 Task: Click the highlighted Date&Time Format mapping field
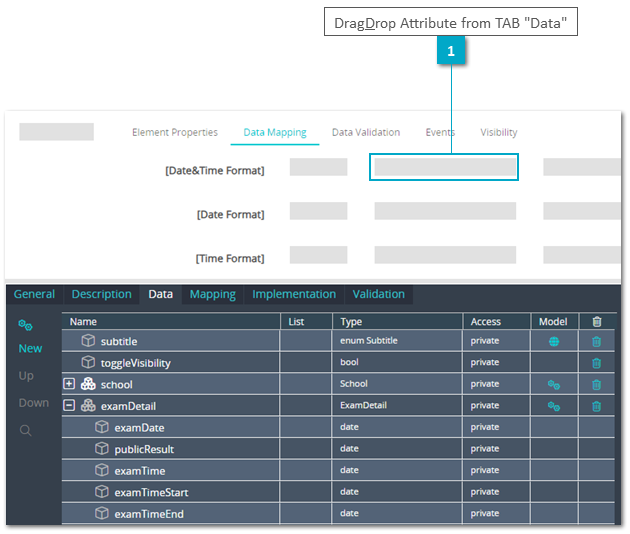pyautogui.click(x=445, y=167)
